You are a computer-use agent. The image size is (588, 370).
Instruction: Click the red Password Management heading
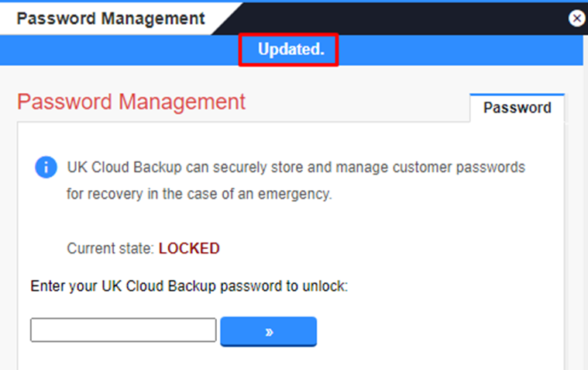pos(131,102)
